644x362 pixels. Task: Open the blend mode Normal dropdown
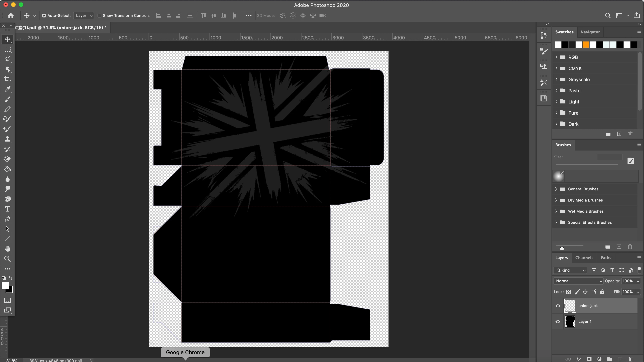point(578,281)
